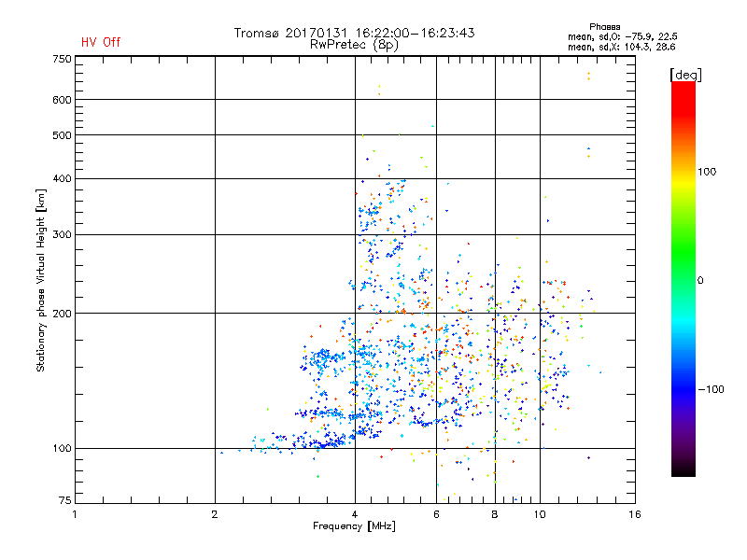Click the x-axis label "8"
Image resolution: width=747 pixels, height=560 pixels.
[x=495, y=514]
